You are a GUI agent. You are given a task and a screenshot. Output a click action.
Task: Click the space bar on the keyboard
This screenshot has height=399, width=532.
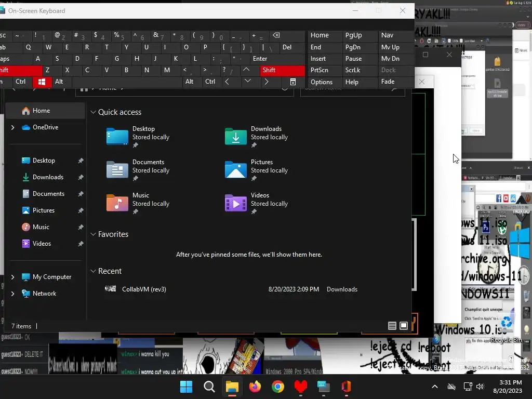(127, 82)
